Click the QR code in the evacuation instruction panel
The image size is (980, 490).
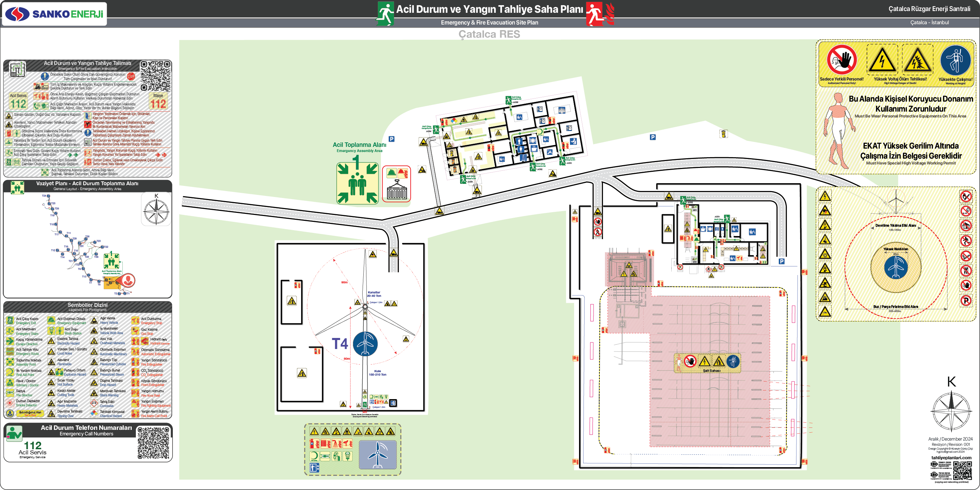tap(156, 76)
